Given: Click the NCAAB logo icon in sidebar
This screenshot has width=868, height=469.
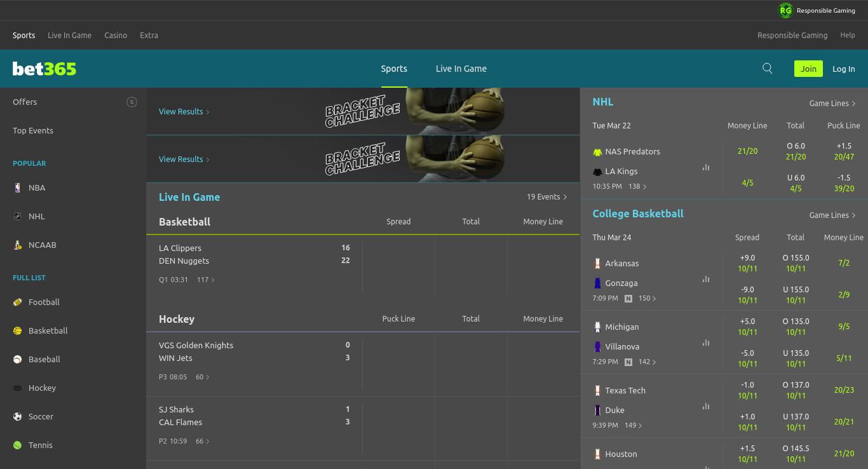Looking at the screenshot, I should [x=18, y=245].
